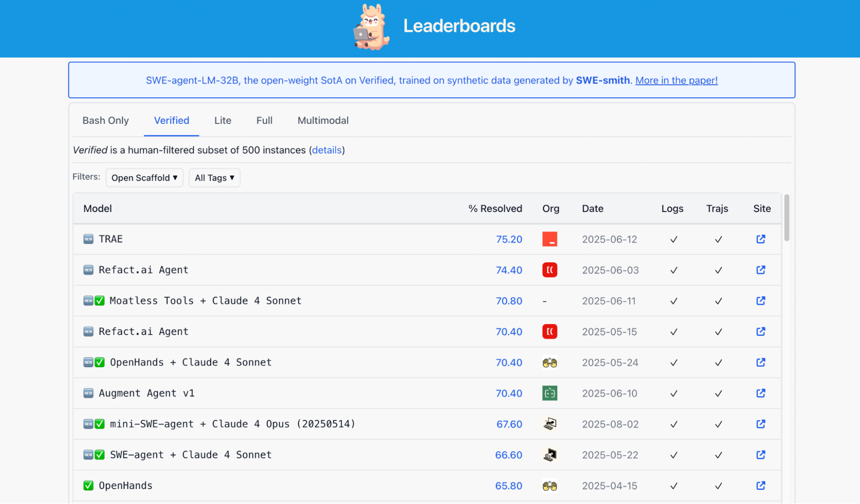Viewport: 860px width, 504px height.
Task: Click the Trajs column header
Action: 717,209
